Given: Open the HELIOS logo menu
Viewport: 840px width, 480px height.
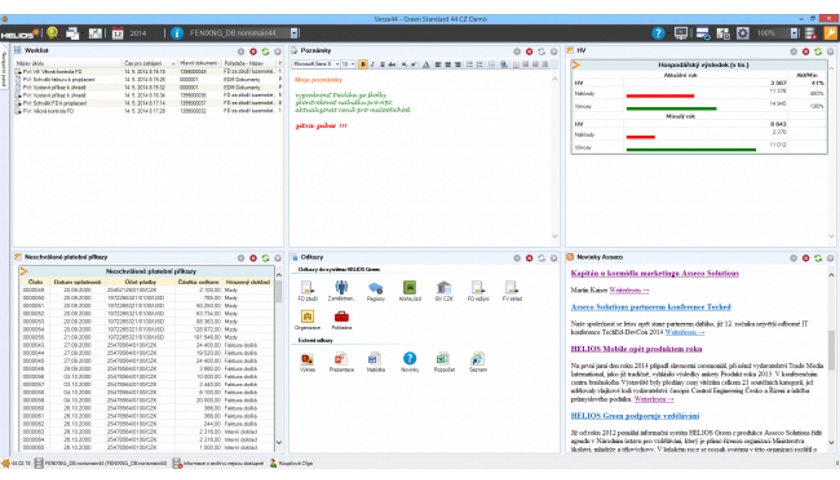Looking at the screenshot, I should [x=20, y=34].
